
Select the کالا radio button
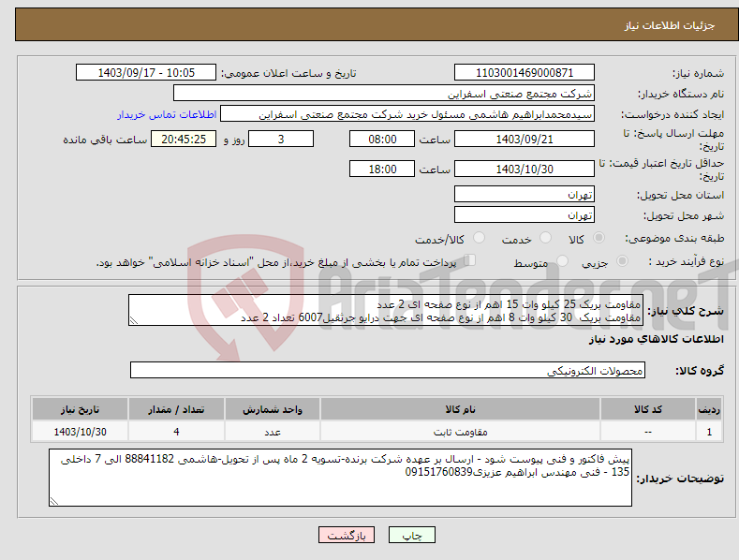[x=599, y=238]
